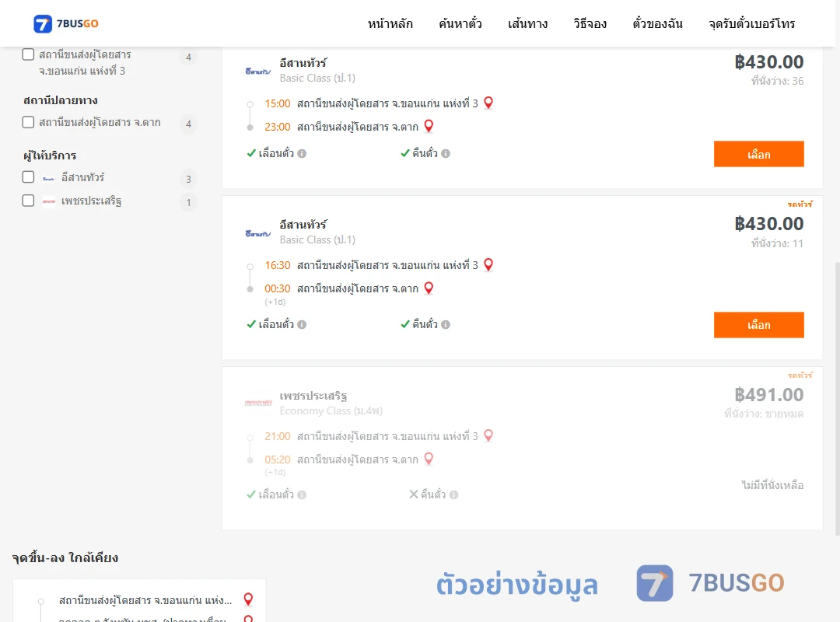
Task: Show map pin for 23:00 Tak arrival
Action: coord(429,127)
